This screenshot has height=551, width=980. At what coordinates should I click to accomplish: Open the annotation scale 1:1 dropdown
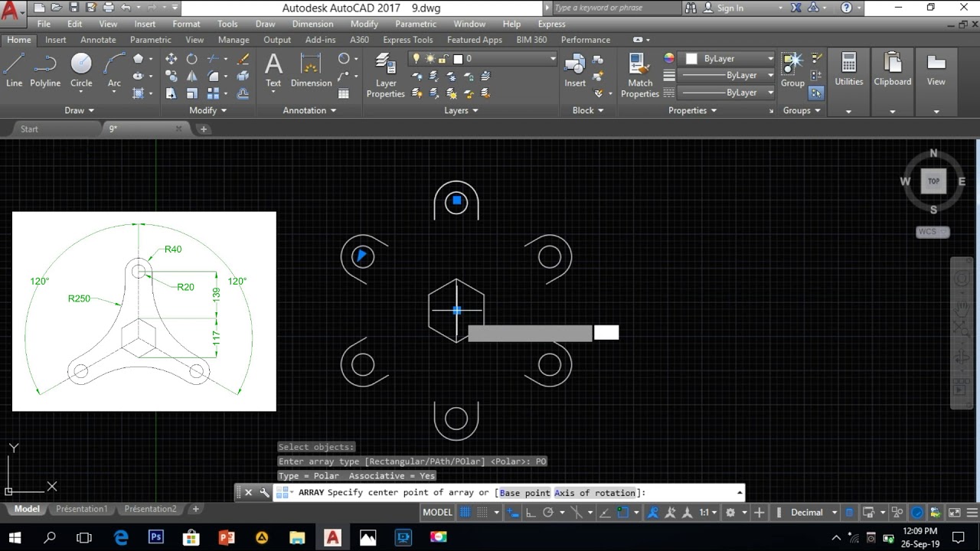click(x=709, y=513)
